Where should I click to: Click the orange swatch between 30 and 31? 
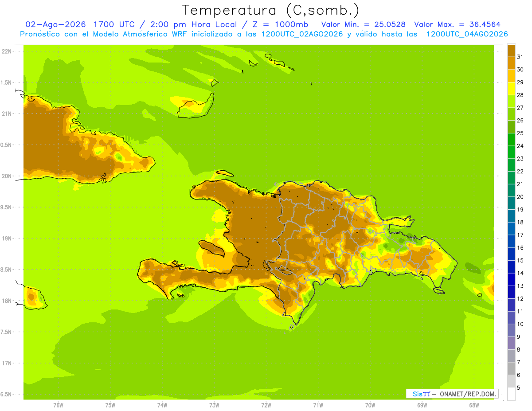[x=511, y=63]
